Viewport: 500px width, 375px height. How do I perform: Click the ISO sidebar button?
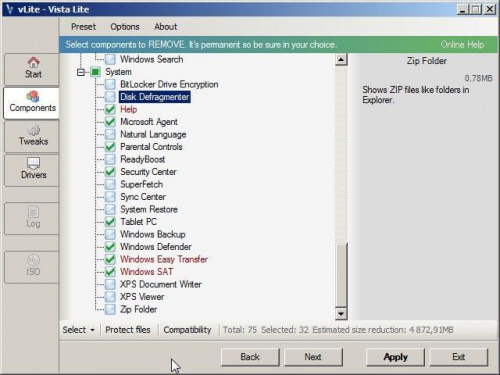pyautogui.click(x=32, y=267)
